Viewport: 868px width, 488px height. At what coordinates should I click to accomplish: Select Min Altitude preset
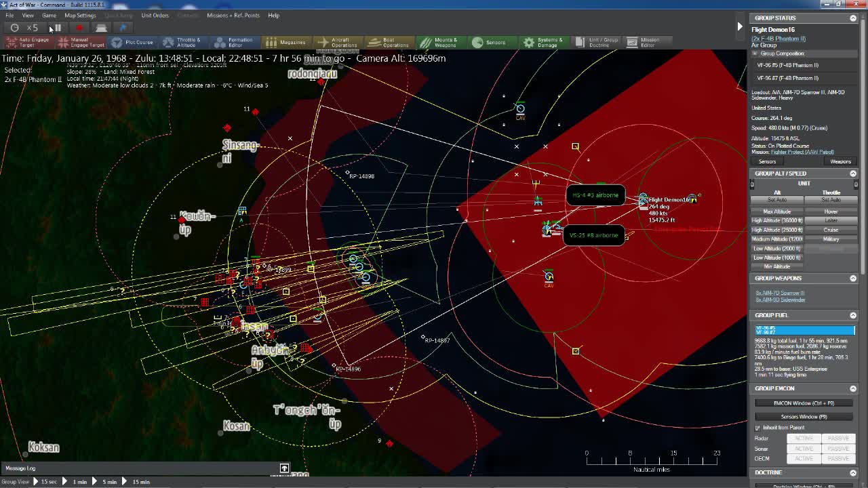pos(777,266)
